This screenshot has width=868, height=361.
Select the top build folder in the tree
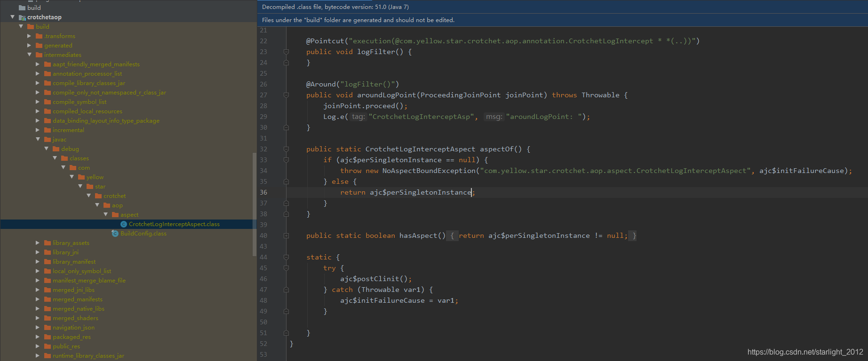click(34, 8)
